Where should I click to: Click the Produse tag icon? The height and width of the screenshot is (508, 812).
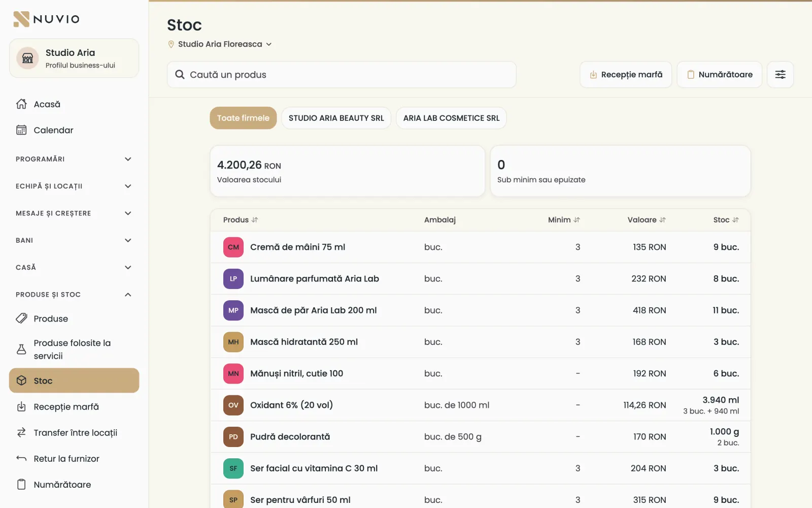(21, 319)
